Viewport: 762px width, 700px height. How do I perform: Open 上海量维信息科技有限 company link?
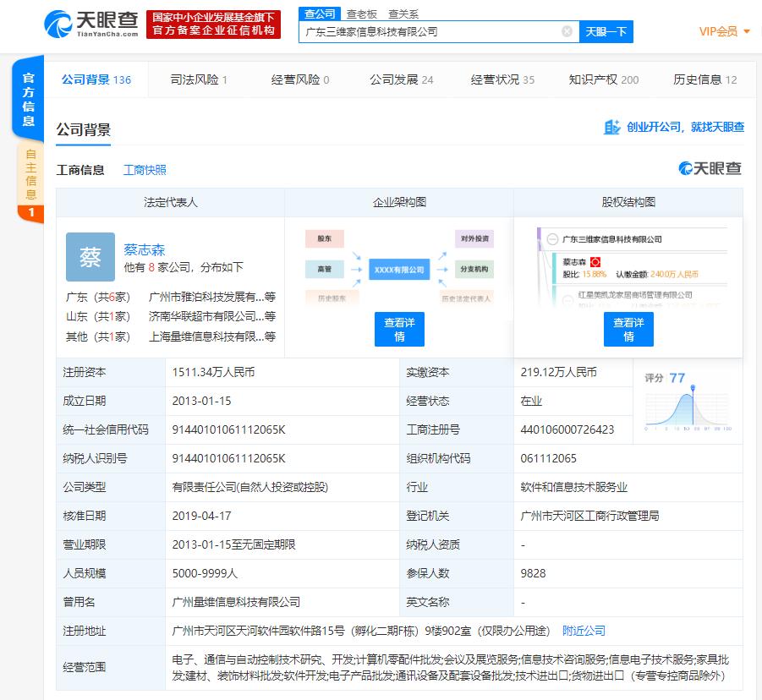212,336
